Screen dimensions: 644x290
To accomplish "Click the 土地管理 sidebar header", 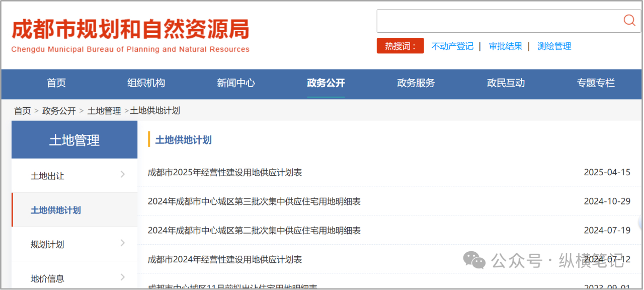I will pyautogui.click(x=74, y=140).
